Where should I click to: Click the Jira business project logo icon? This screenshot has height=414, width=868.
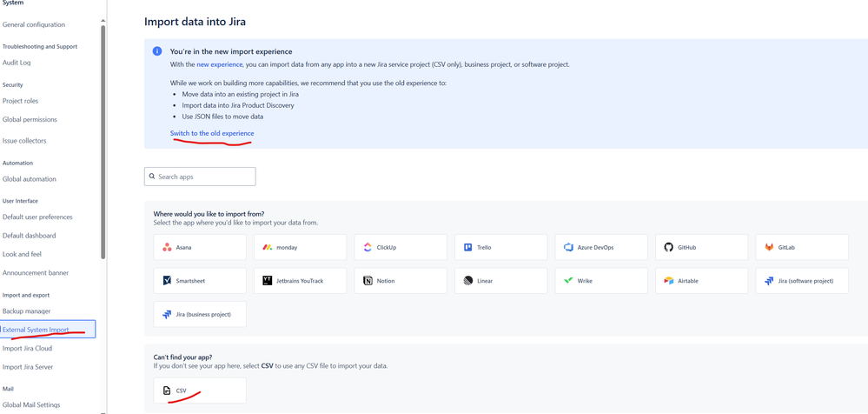point(167,314)
